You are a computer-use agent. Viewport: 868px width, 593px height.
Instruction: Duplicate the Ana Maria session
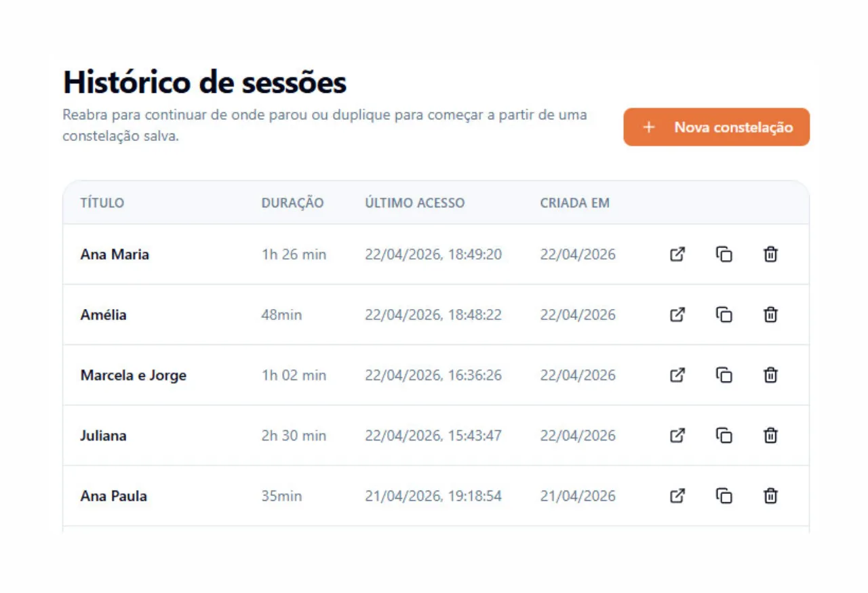pos(724,255)
